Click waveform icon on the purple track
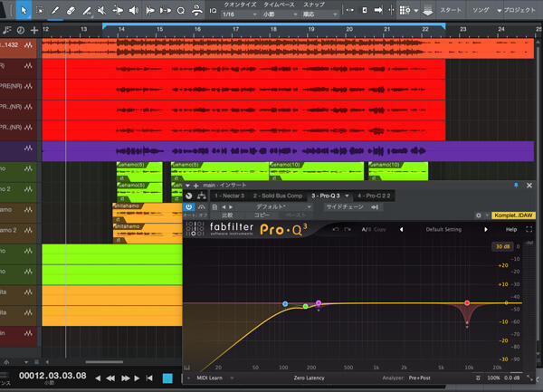 tap(28, 148)
